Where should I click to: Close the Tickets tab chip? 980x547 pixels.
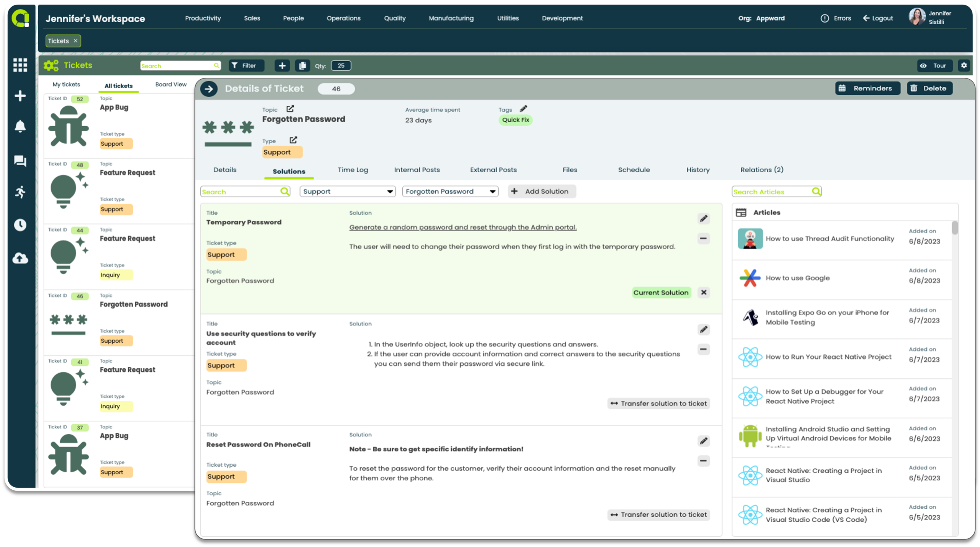[x=75, y=41]
